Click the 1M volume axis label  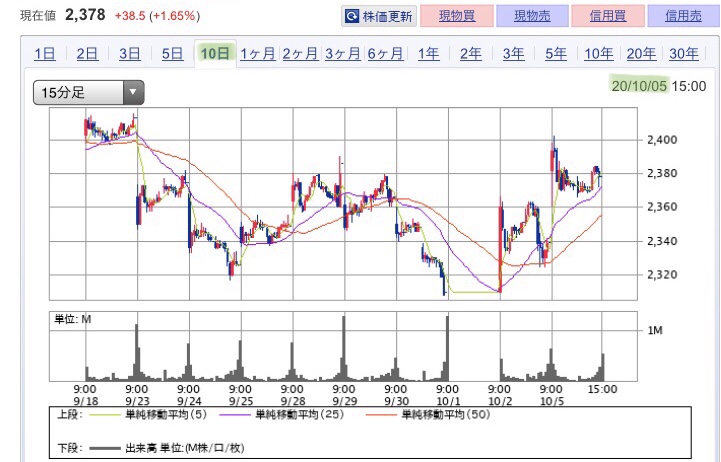[655, 330]
